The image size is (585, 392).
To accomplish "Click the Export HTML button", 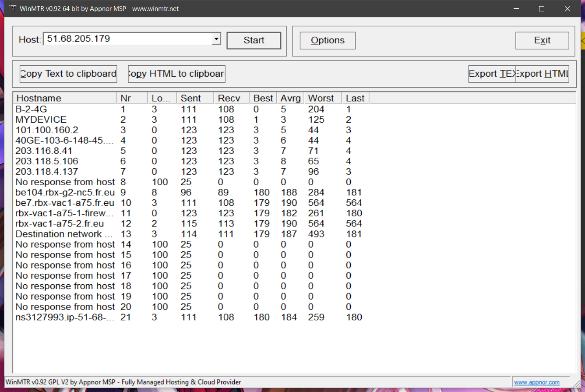I will [x=543, y=74].
